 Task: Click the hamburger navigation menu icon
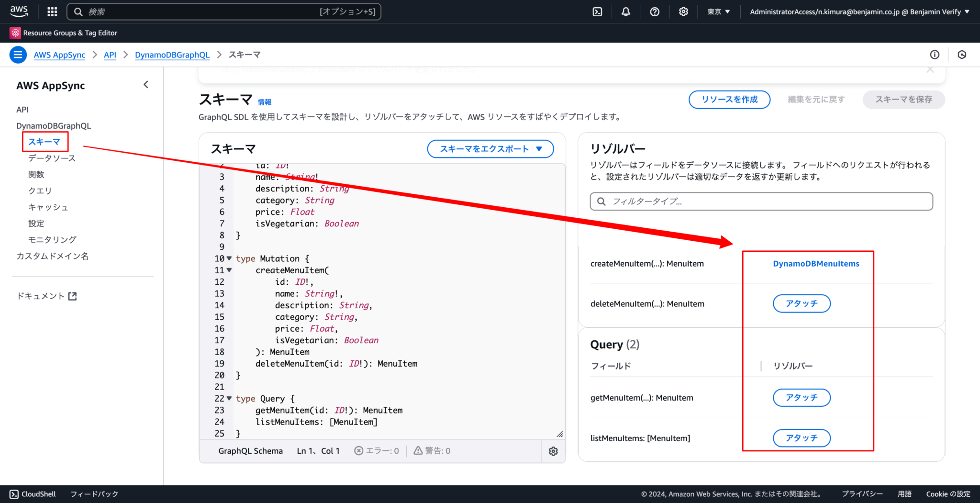18,55
